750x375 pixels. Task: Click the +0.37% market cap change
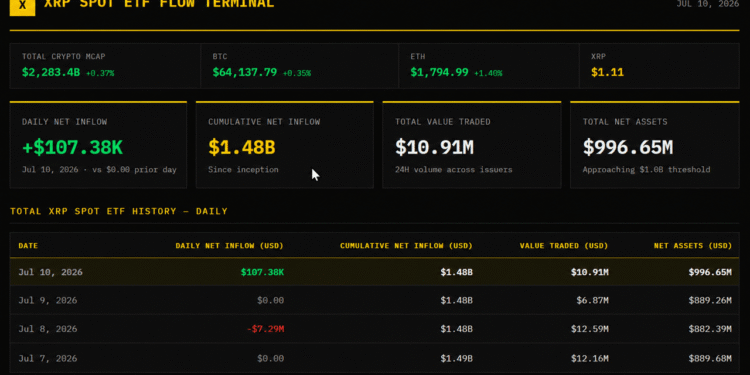point(100,73)
